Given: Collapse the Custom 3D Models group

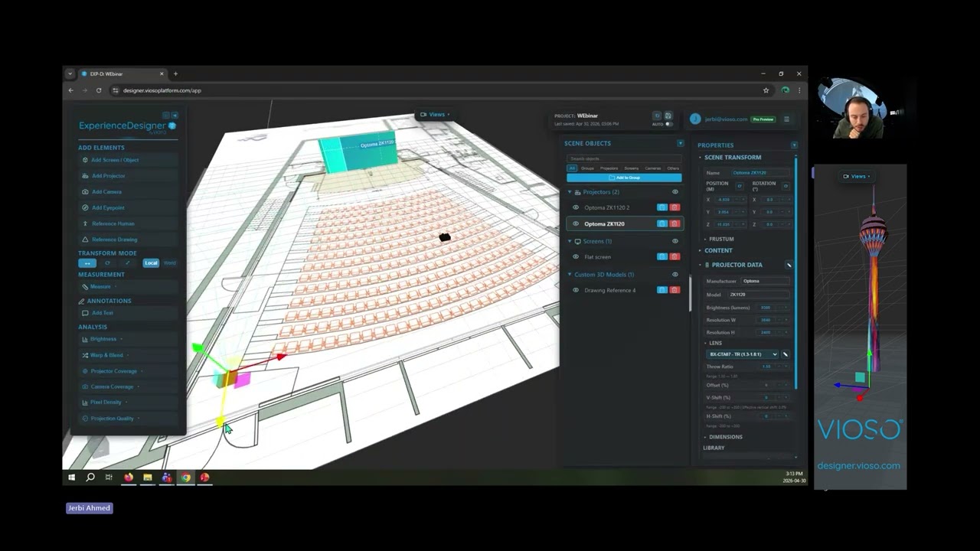Looking at the screenshot, I should coord(570,274).
